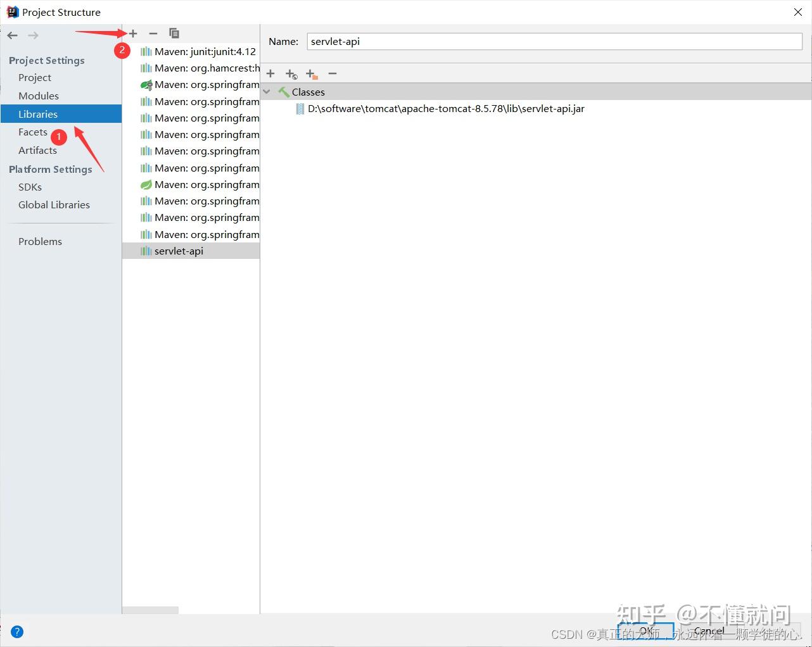Screen dimensions: 812x647
Task: Open help via the question mark icon
Action: 17,631
